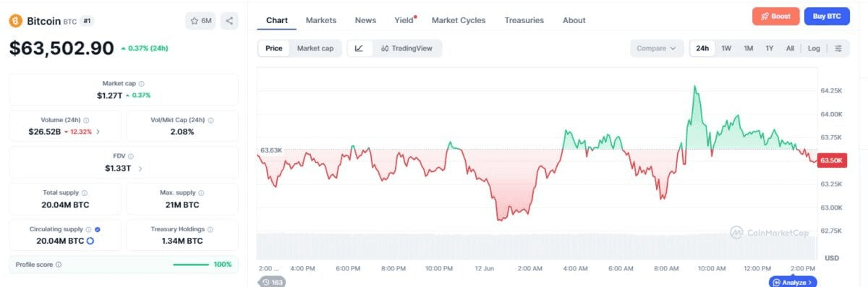Expand Volume (24h) details chevron
This screenshot has height=287, width=868.
point(98,132)
